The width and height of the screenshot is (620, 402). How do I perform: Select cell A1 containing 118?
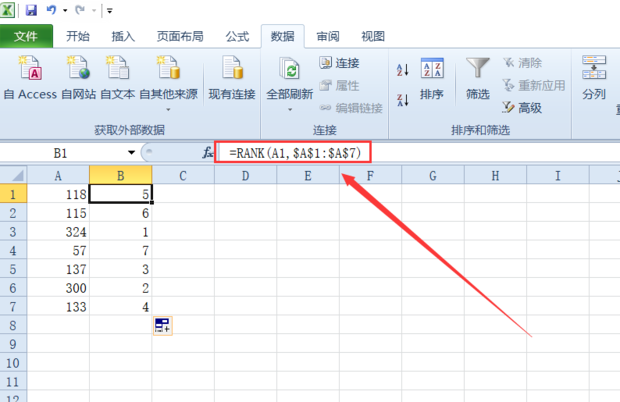(58, 194)
